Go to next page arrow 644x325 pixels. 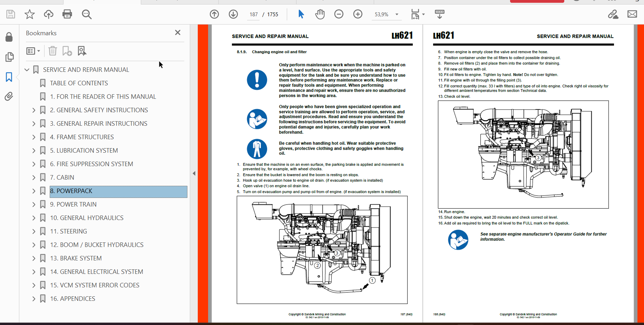(233, 14)
